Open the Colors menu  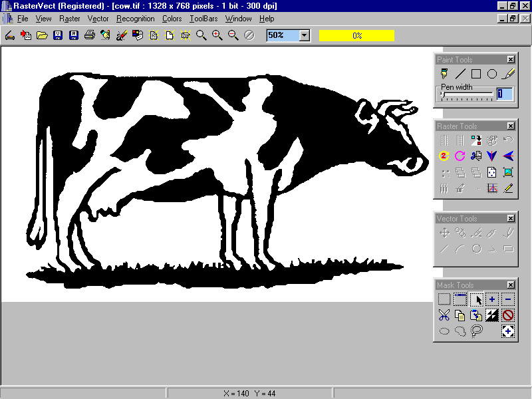pos(172,19)
